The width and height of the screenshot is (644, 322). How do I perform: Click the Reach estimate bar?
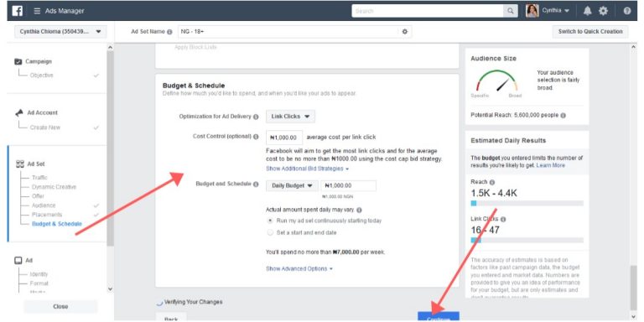click(527, 203)
